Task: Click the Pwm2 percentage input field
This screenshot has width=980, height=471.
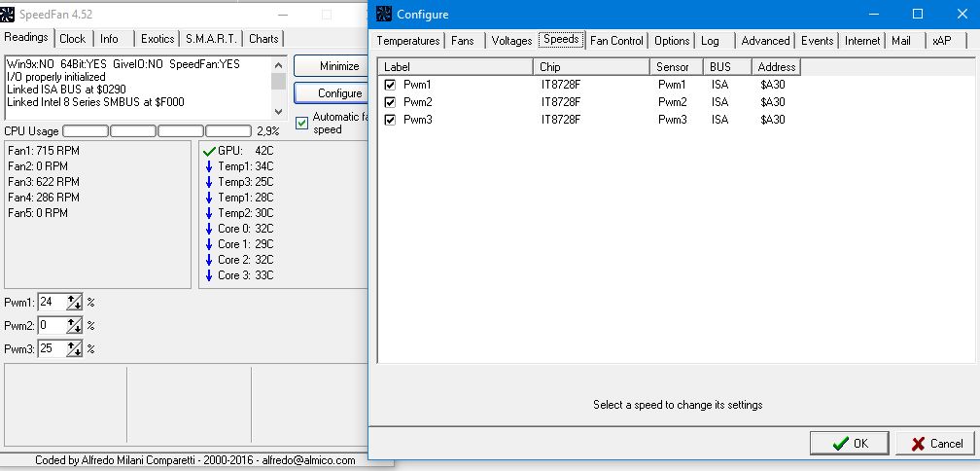Action: [x=52, y=325]
